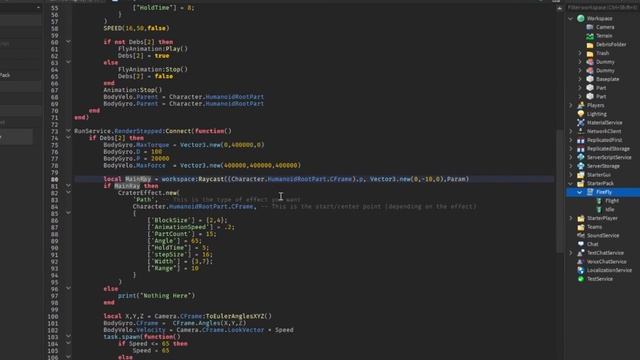Select the ReplicatedStorage icon

click(581, 149)
